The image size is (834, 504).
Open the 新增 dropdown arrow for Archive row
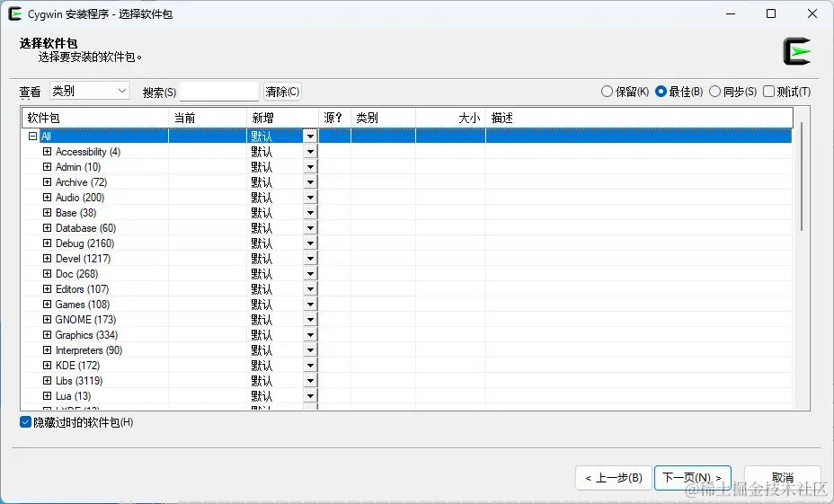[x=311, y=181]
